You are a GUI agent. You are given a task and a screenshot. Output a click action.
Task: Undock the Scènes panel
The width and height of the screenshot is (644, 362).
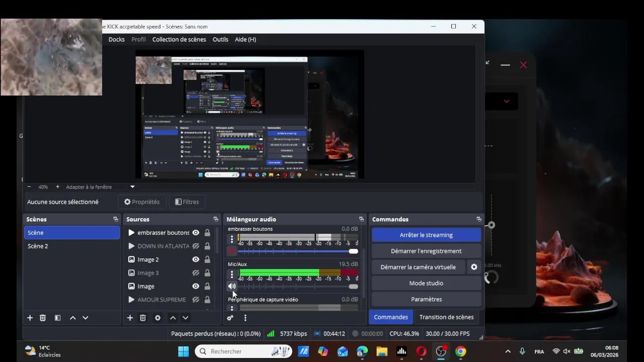pyautogui.click(x=115, y=219)
